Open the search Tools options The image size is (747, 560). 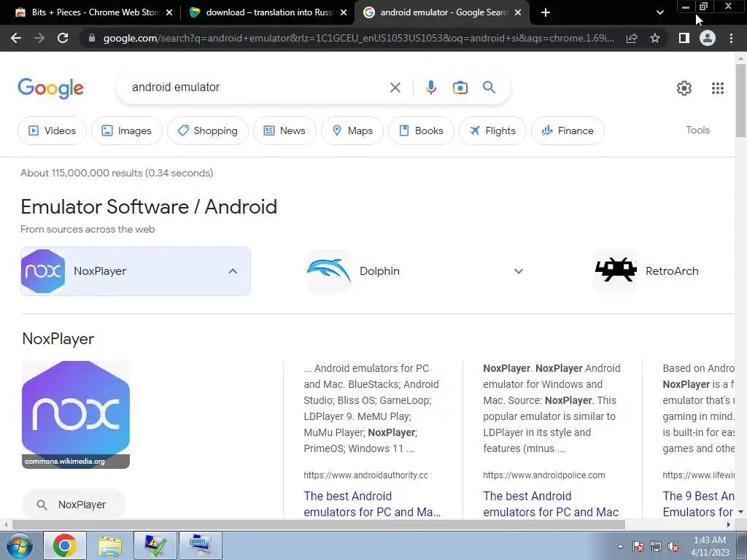(697, 130)
